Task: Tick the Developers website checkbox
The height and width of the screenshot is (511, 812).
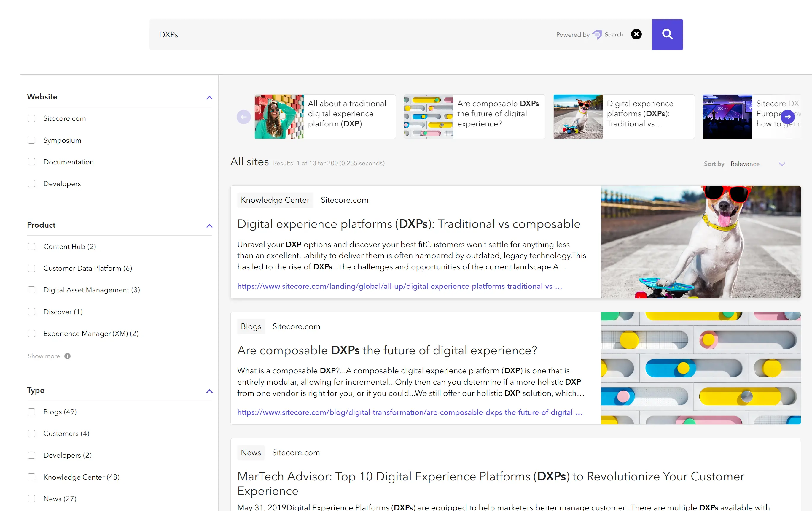Action: 31,184
